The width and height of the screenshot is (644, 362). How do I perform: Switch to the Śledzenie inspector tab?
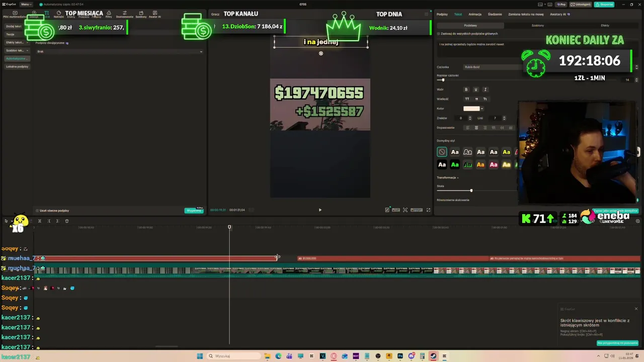point(495,14)
